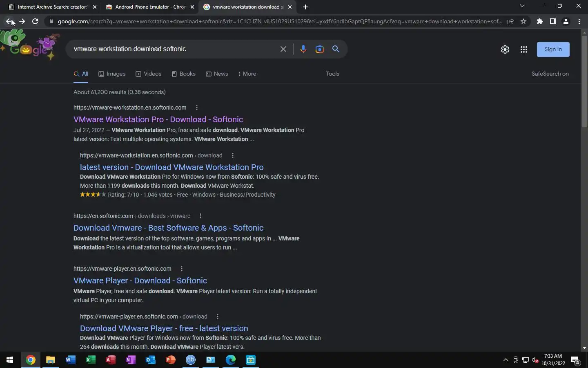588x368 pixels.
Task: Go back using the browser back arrow
Action: [x=9, y=21]
